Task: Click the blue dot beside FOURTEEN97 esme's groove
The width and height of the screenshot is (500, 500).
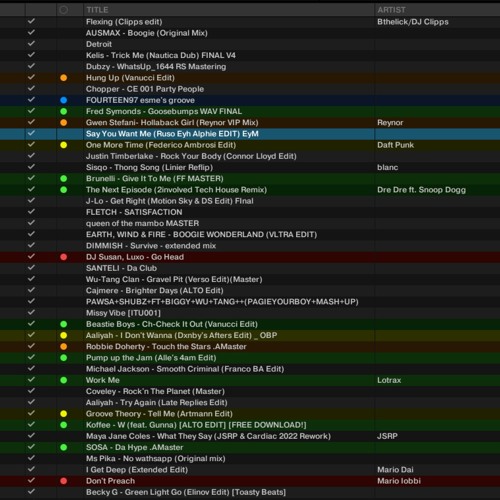Action: tap(64, 100)
